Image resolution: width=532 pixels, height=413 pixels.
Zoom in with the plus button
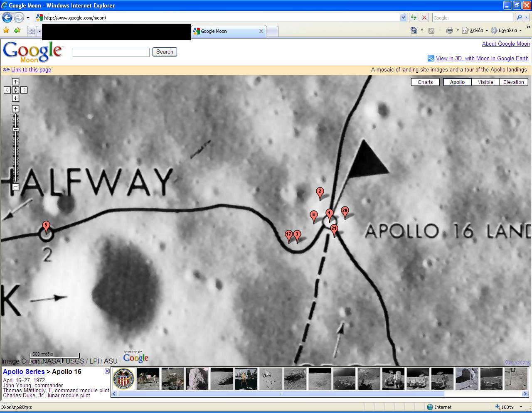pos(15,108)
